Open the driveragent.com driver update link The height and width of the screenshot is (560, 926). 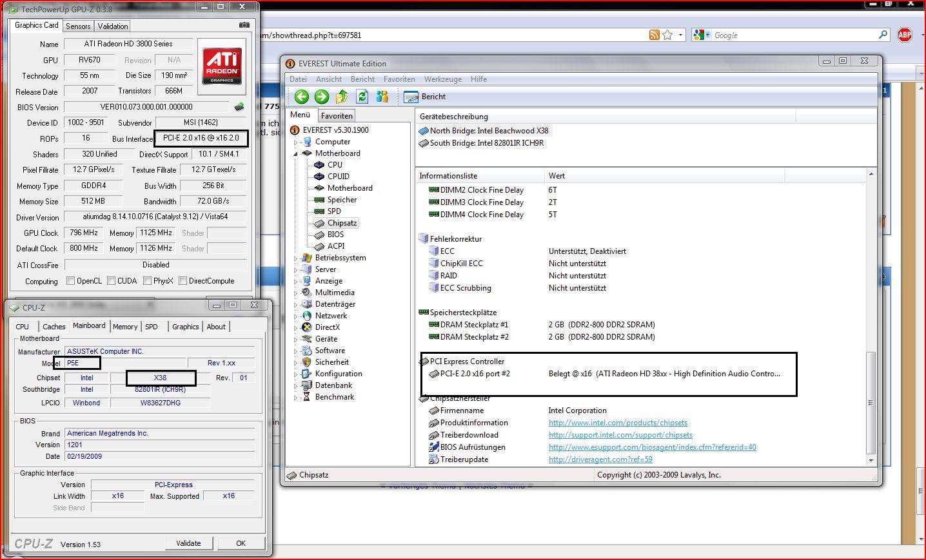(x=600, y=459)
